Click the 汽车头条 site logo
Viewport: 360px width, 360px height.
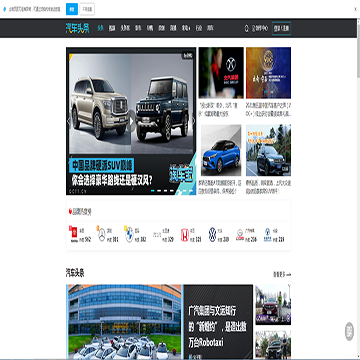click(x=77, y=28)
